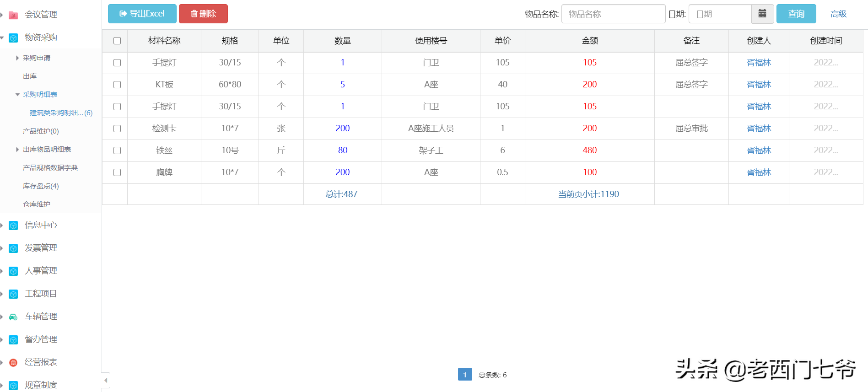Open 建筑类采购明细...(6) sidebar item
Viewport: 868px width, 392px height.
61,113
